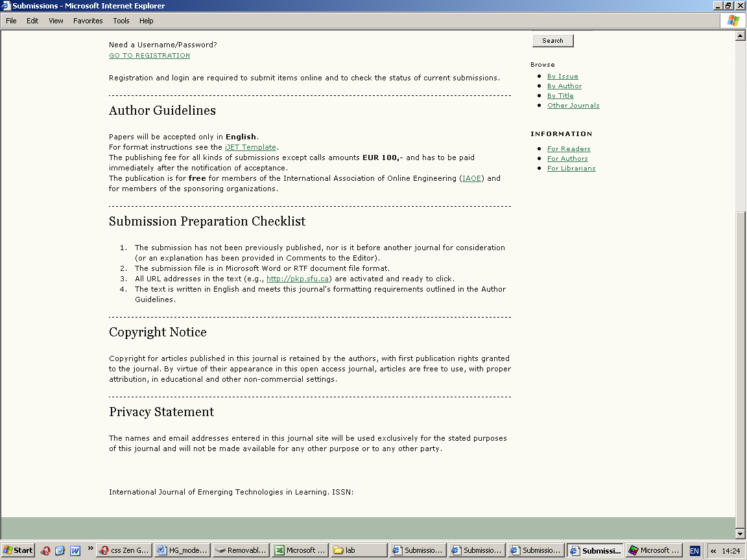Click the scrollbar up arrow
Viewport: 747px width, 560px height.
click(x=740, y=36)
